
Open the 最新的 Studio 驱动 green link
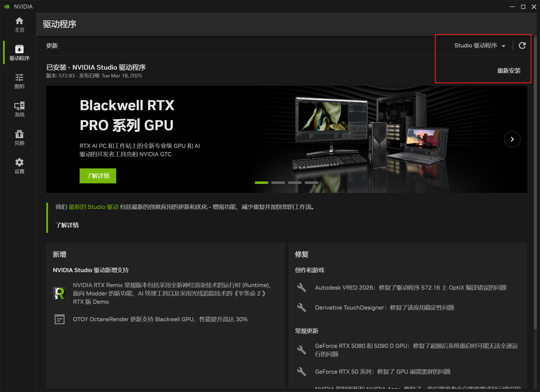point(93,207)
